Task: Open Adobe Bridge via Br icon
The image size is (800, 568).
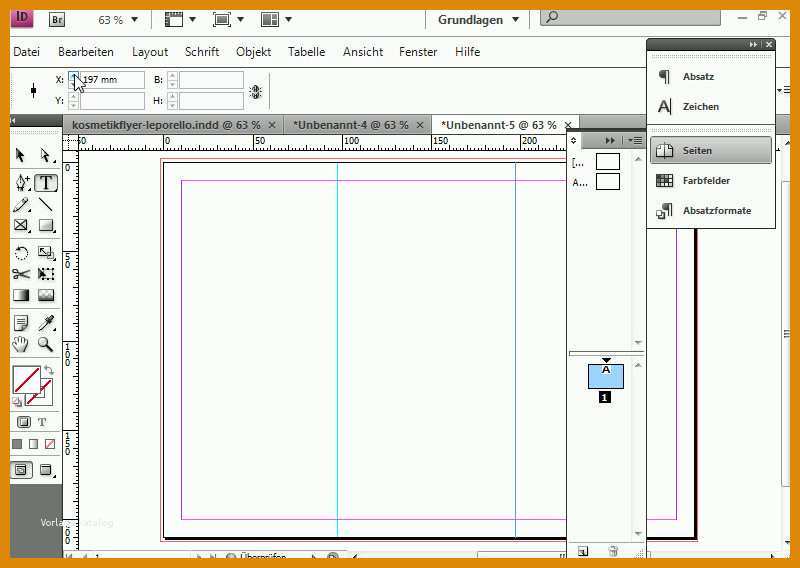Action: click(57, 19)
